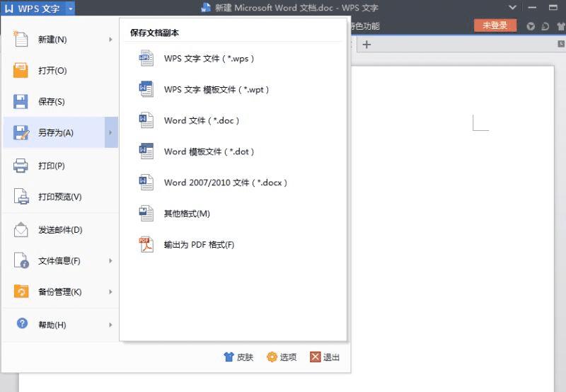Screen dimensions: 566x392
Task: Click the PDF icon for 输出为 PDF 格式
Action: pos(146,244)
